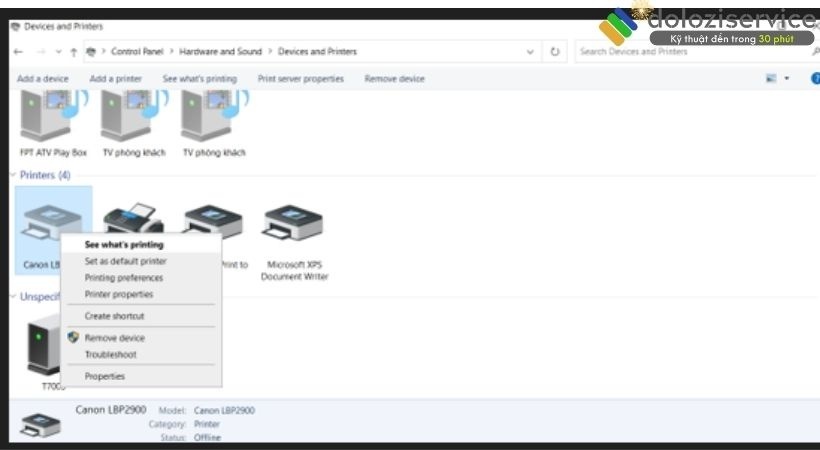Collapse the Unspecified group
Image resolution: width=820 pixels, height=450 pixels.
point(13,297)
